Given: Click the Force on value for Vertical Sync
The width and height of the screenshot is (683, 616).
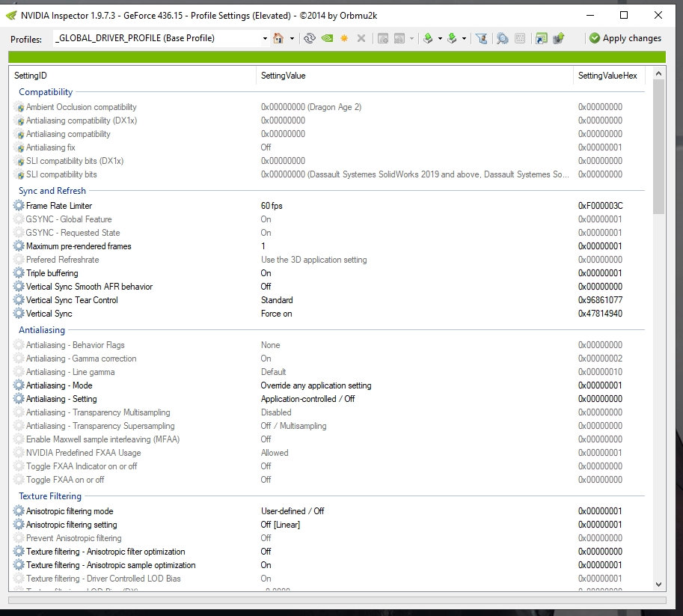Looking at the screenshot, I should point(276,314).
